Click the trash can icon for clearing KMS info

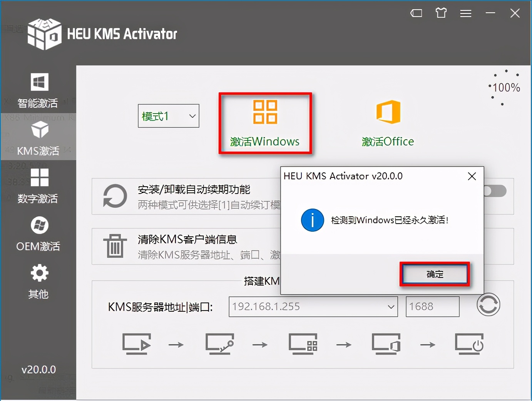click(x=115, y=246)
